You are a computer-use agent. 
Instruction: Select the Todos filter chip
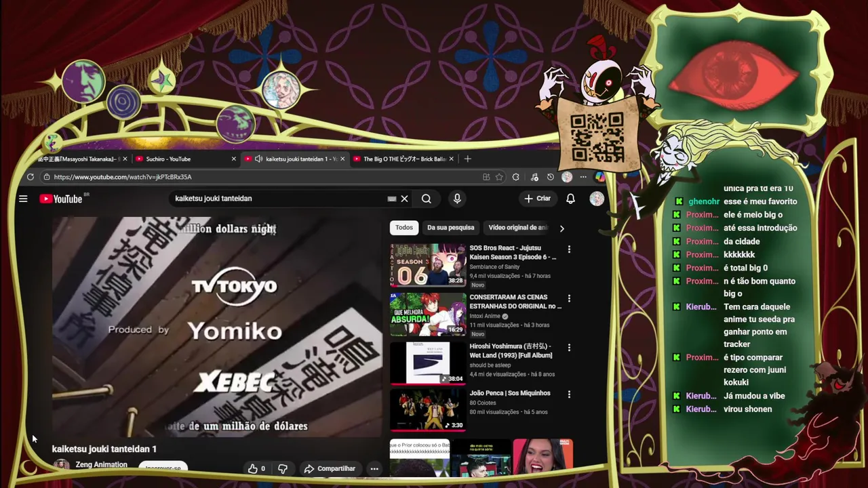tap(404, 228)
